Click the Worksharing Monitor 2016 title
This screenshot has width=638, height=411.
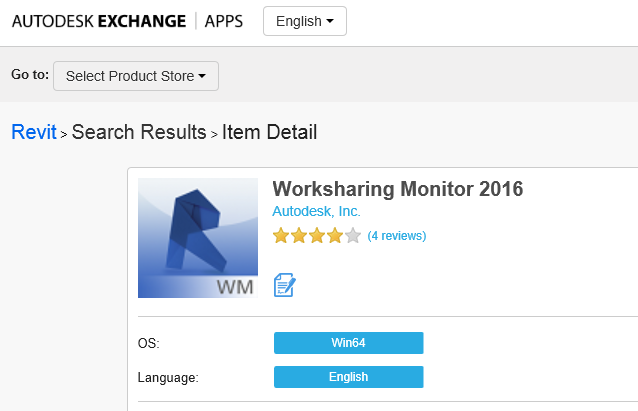[397, 189]
